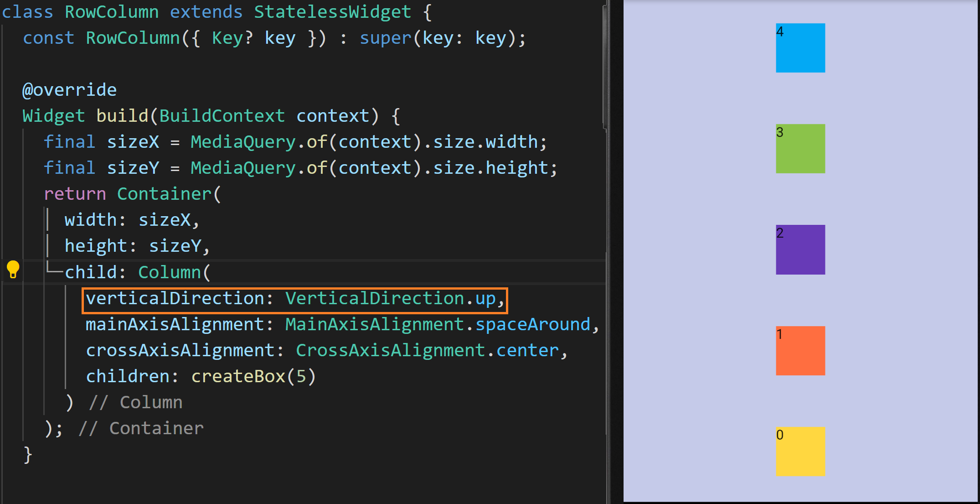Click MainAxisAlignment.spaceAround in the code

[x=438, y=325]
